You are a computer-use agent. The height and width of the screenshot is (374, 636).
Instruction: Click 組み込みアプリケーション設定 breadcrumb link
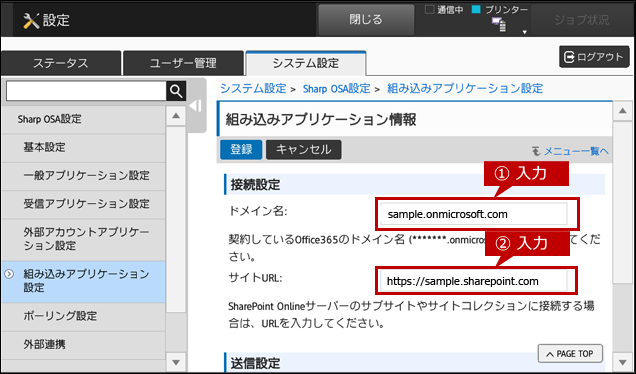[x=465, y=88]
